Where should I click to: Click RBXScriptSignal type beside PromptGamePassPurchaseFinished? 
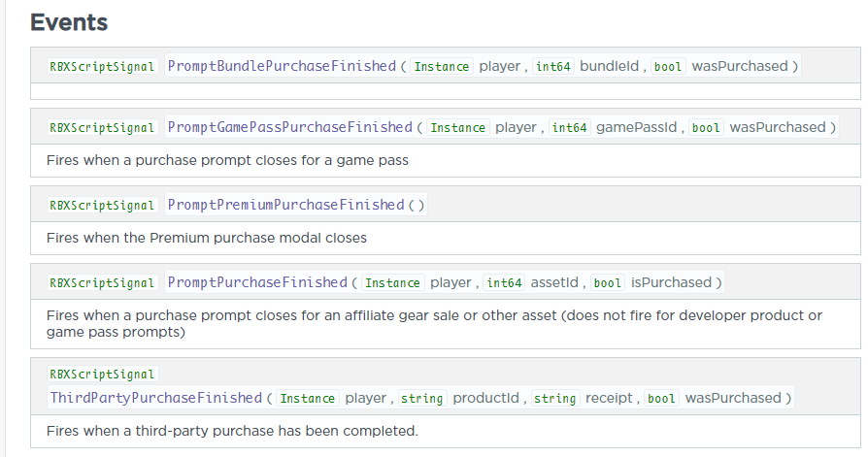tap(102, 128)
